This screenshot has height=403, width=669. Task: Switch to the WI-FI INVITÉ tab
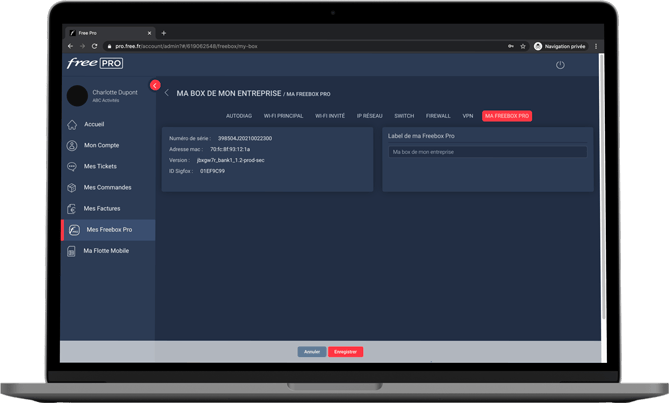pos(330,116)
